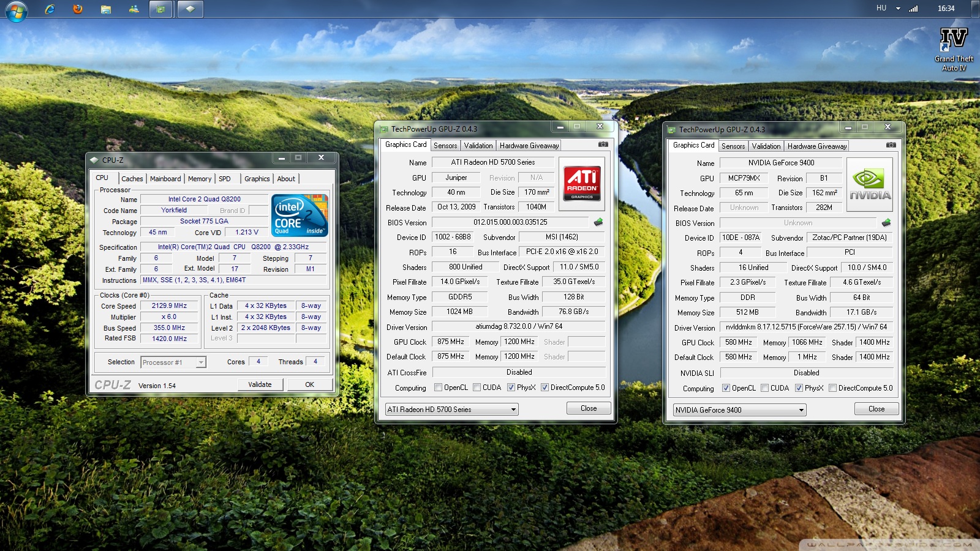The image size is (980, 551).
Task: Click the Core Speed value 2129.9 MHz
Action: 170,305
